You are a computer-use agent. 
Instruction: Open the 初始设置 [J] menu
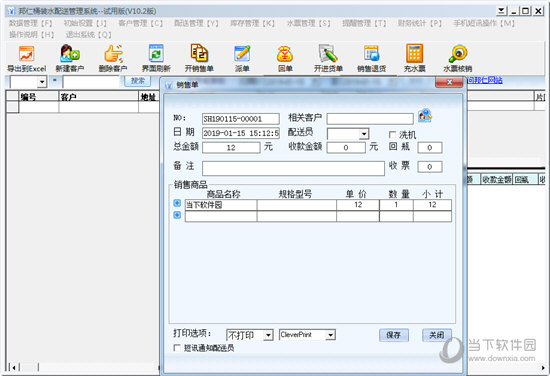85,24
